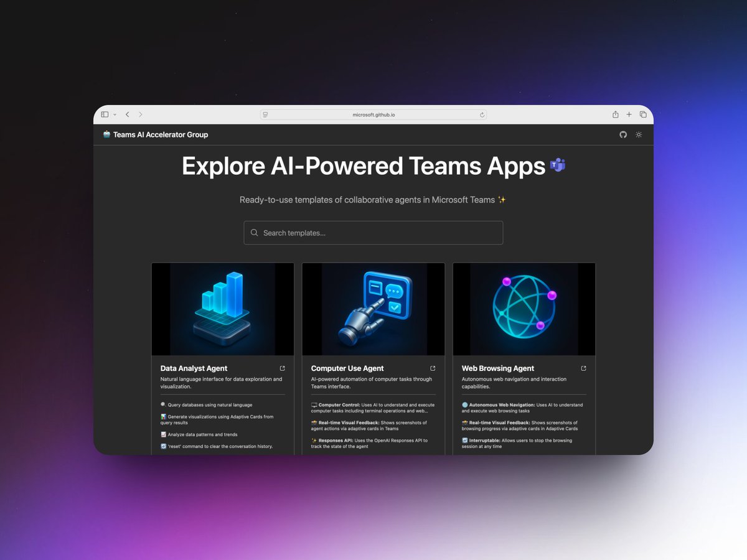This screenshot has width=747, height=560.
Task: Show the tab overview icon
Action: coord(643,114)
